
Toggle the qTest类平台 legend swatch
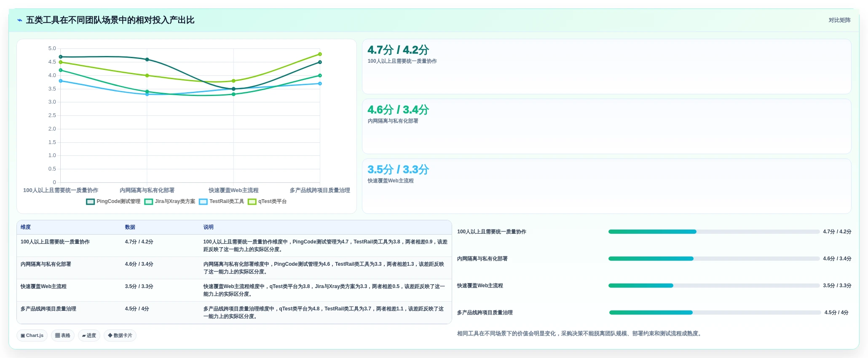[x=252, y=202]
